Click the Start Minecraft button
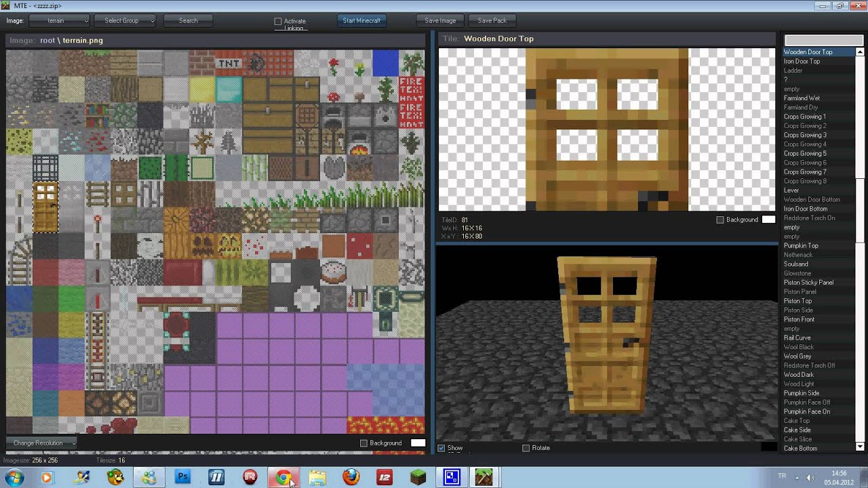This screenshot has height=488, width=868. pos(361,21)
